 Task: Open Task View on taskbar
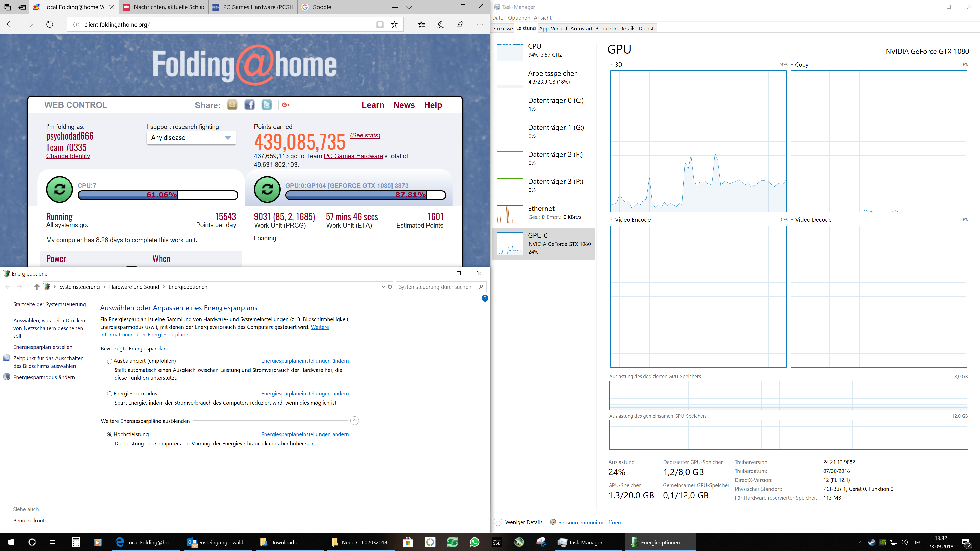pyautogui.click(x=54, y=542)
